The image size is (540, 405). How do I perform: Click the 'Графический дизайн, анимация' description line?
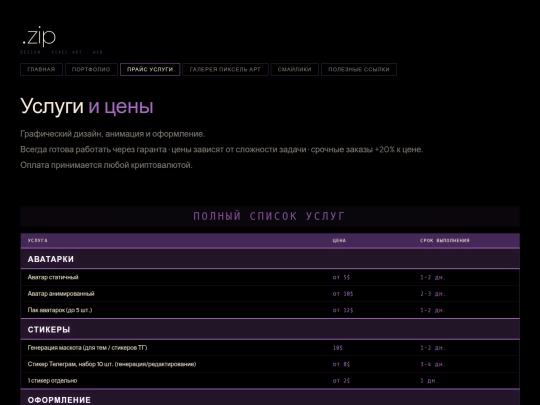click(113, 134)
